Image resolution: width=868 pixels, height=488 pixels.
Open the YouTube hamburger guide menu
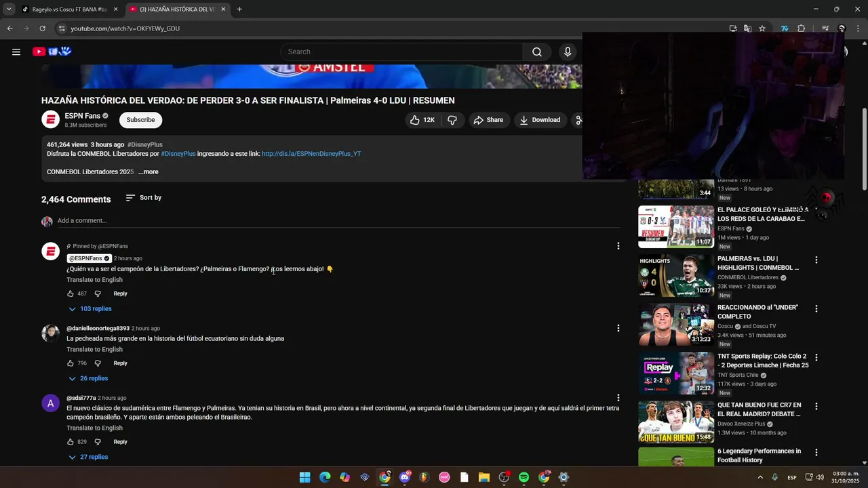(16, 52)
